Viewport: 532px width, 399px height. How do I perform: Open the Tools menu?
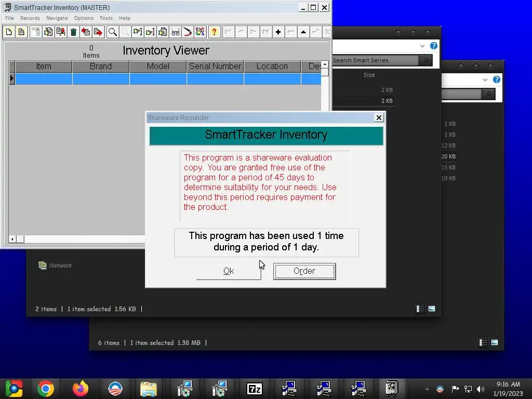click(x=106, y=18)
